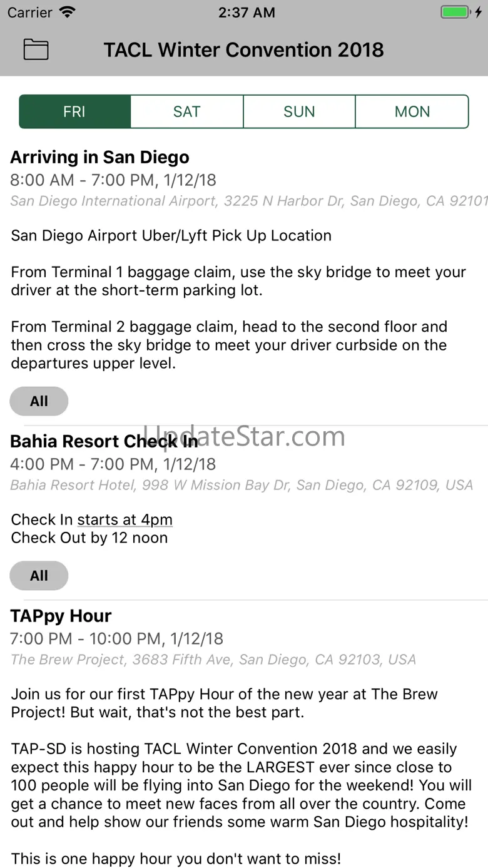Tap the Wi-Fi status icon
This screenshot has width=488, height=868.
[x=68, y=13]
